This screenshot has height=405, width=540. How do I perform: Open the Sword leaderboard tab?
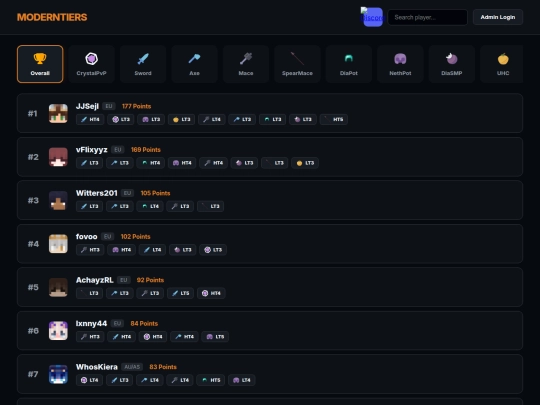click(143, 64)
